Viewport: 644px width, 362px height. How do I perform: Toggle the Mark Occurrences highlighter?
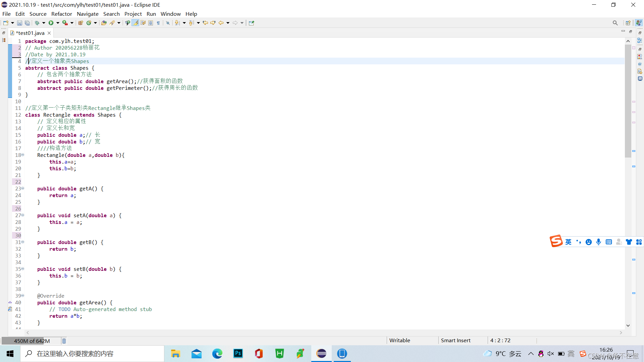click(136, 23)
